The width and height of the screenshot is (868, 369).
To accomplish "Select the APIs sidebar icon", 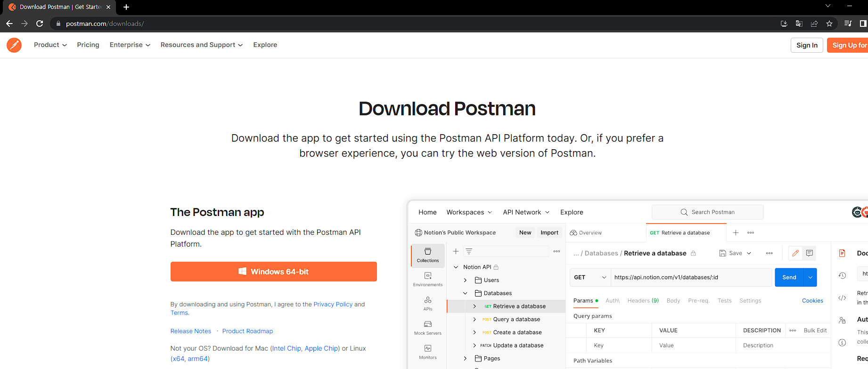I will [428, 304].
